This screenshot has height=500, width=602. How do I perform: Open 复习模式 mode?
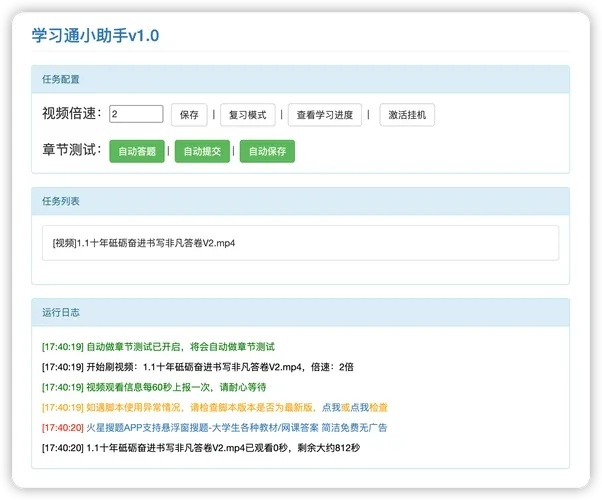[248, 115]
